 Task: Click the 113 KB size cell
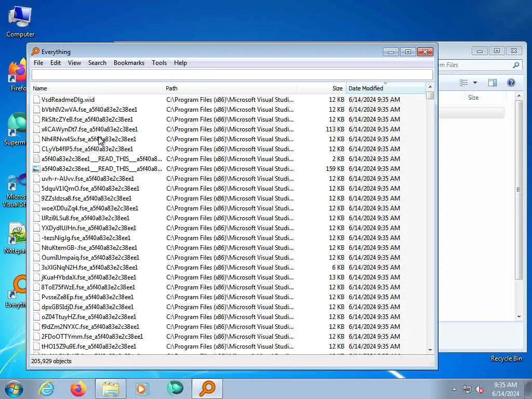point(335,129)
